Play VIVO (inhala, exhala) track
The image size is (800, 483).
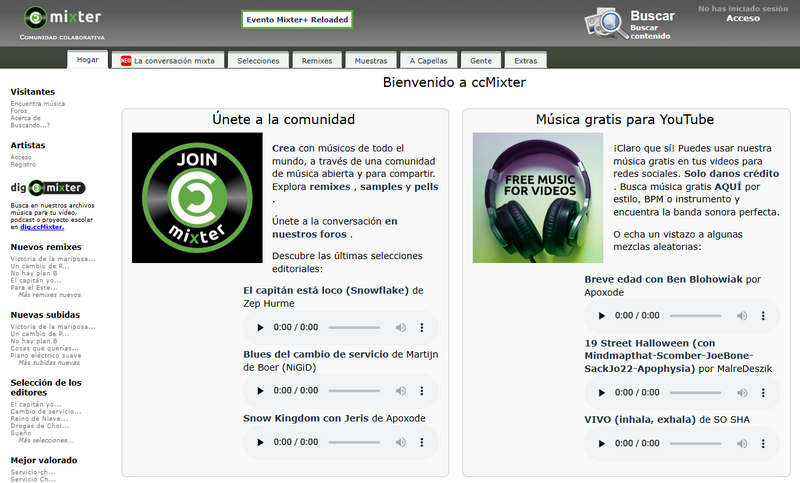click(x=602, y=444)
